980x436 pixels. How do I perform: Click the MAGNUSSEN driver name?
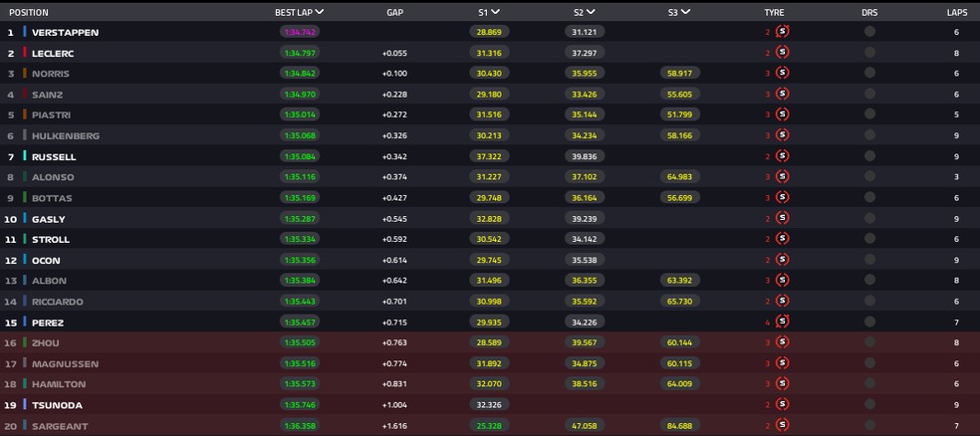coord(65,364)
